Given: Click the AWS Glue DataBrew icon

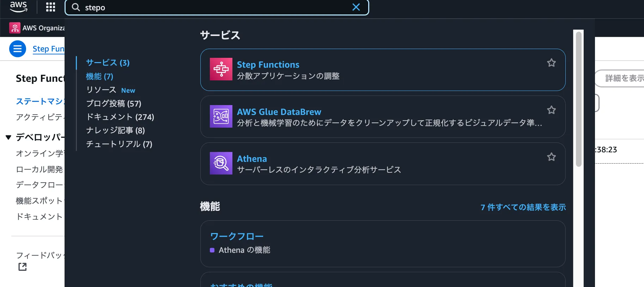Looking at the screenshot, I should [221, 116].
